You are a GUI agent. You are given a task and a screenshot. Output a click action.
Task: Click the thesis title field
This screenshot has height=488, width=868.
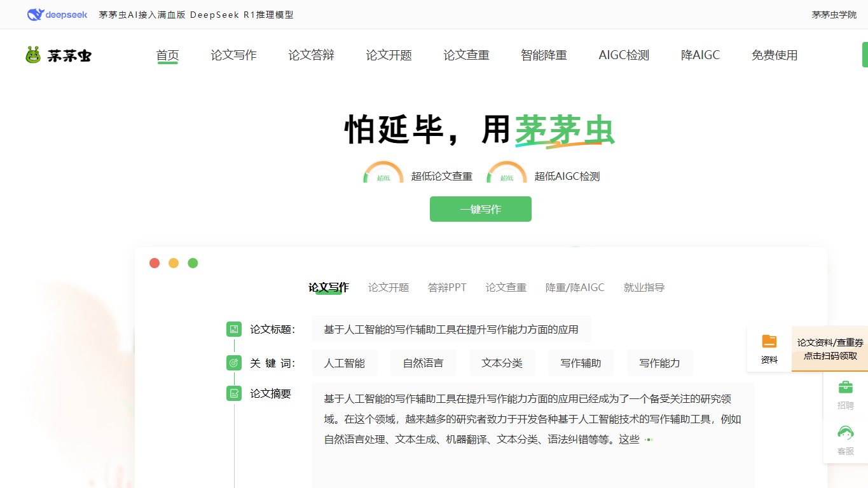coord(451,329)
